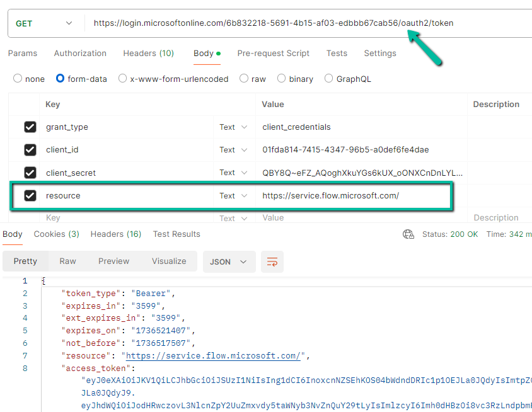
Task: Open the service.flow.microsoft.com link in response
Action: point(213,356)
